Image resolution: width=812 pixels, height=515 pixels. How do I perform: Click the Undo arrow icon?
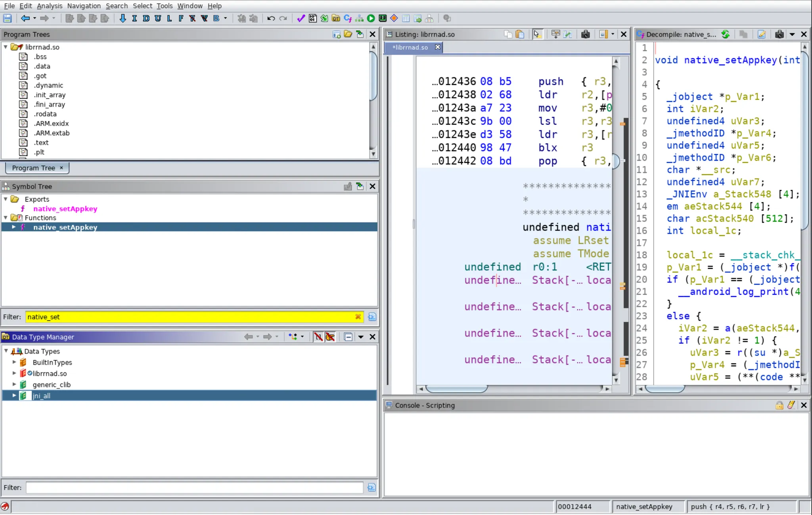271,18
